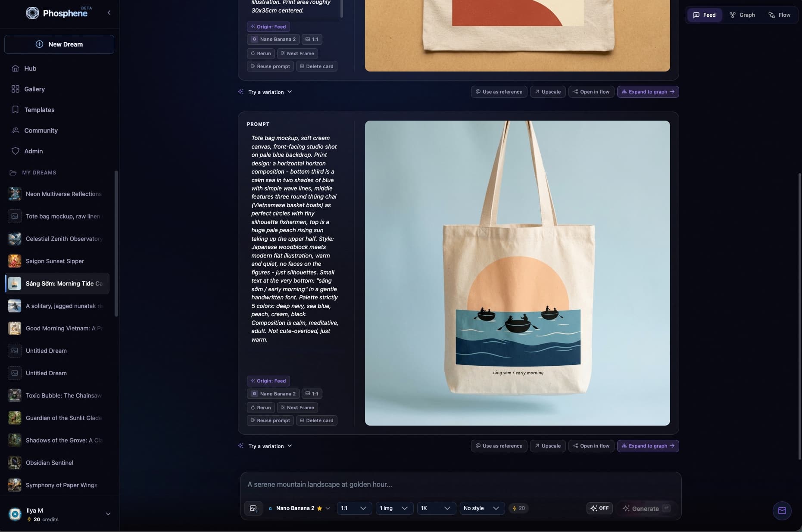Click Next Frame on the horizon tote card
The width and height of the screenshot is (802, 532).
297,408
